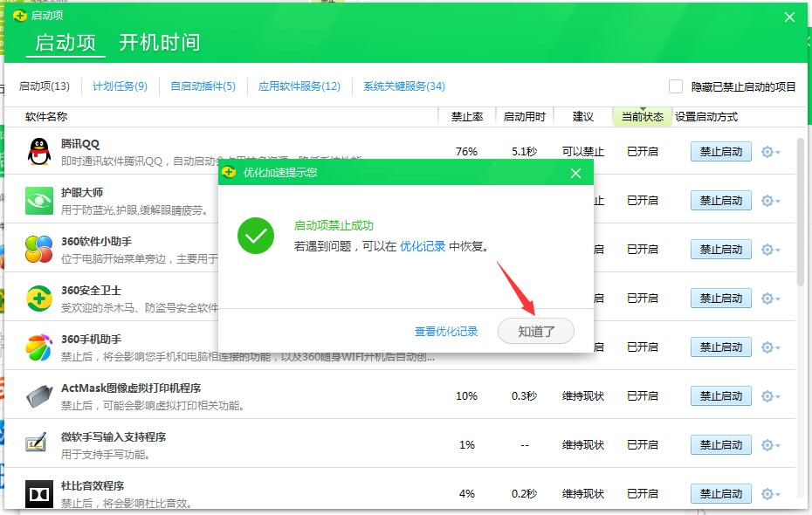
Task: Sort by 启动用时 column header
Action: (525, 117)
